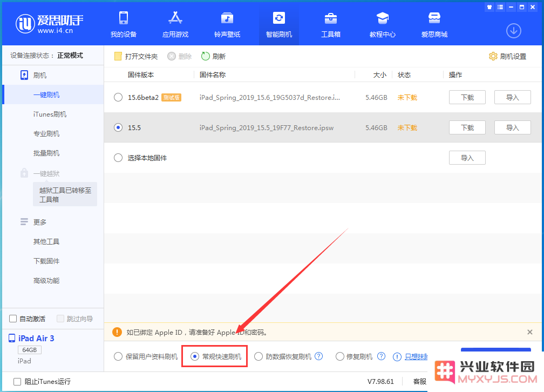
Task: Click the 爱思助手 i4.cn logo
Action: [49, 24]
